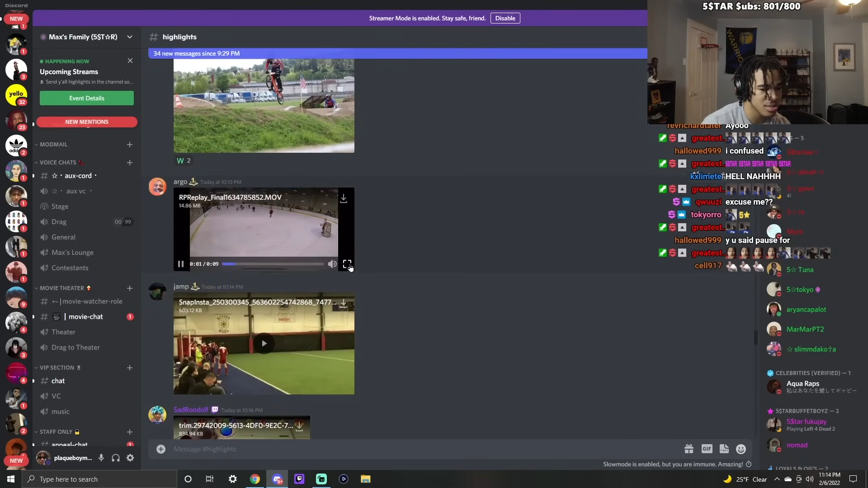Screen dimensions: 868x488
Task: Open File Explorer from the taskbar
Action: click(366, 479)
